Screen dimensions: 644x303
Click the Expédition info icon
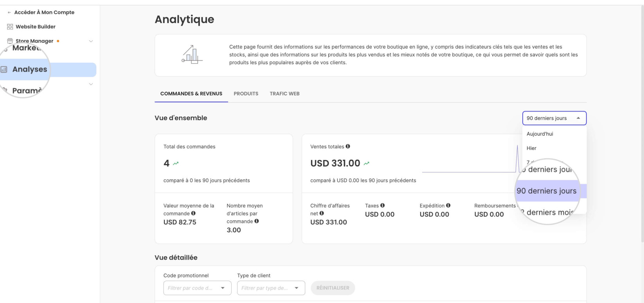point(448,206)
